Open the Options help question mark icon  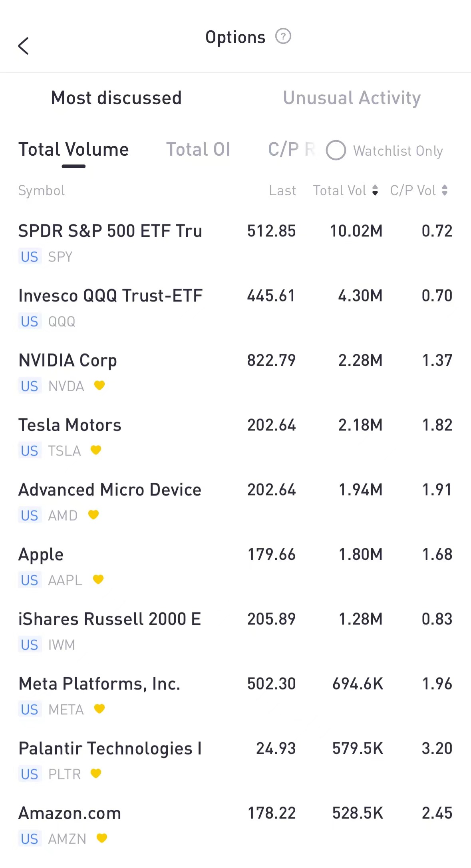tap(283, 37)
